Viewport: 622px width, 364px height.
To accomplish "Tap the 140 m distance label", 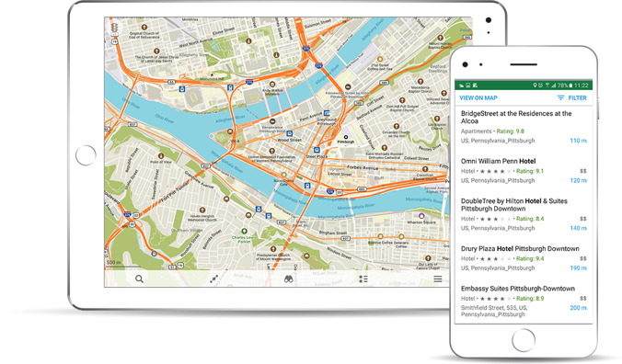I will tap(579, 228).
